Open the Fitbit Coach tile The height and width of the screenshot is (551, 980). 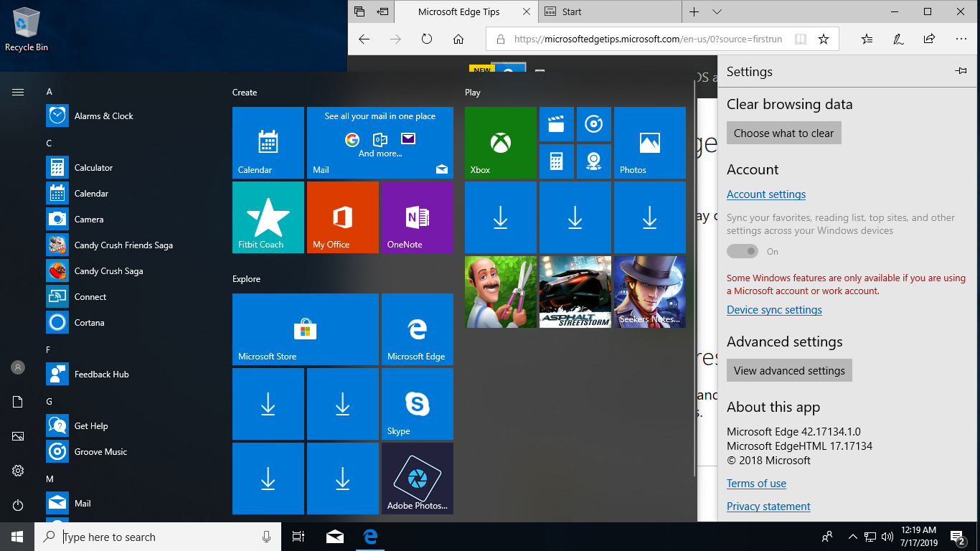point(268,217)
